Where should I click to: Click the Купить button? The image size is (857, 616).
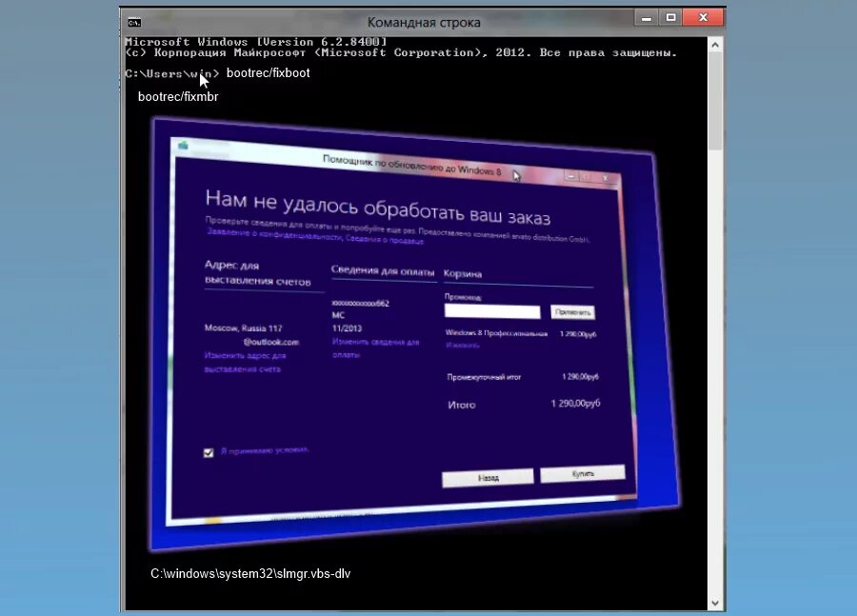pos(583,473)
